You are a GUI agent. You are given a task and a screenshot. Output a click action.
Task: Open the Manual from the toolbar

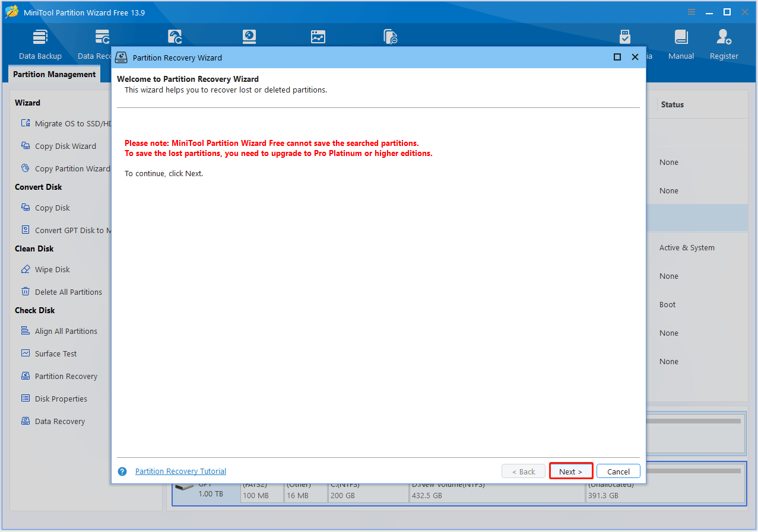tap(681, 44)
